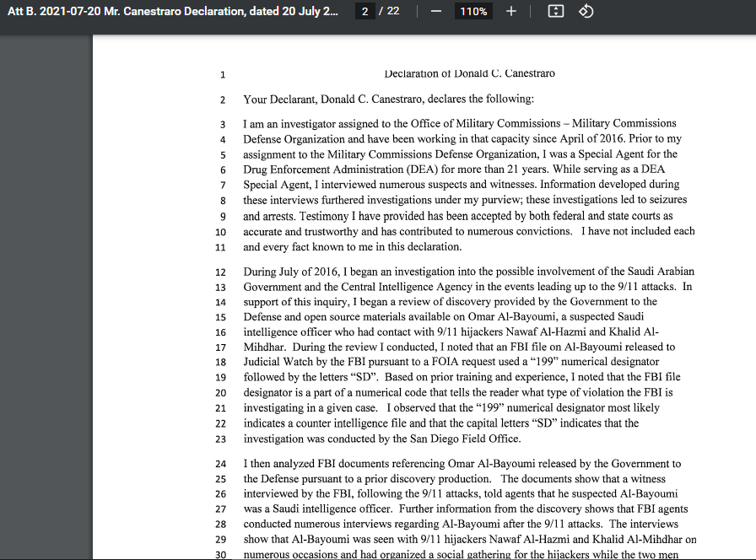756x560 pixels.
Task: Click the text 'followed by the letters “SD”'
Action: pyautogui.click(x=310, y=377)
